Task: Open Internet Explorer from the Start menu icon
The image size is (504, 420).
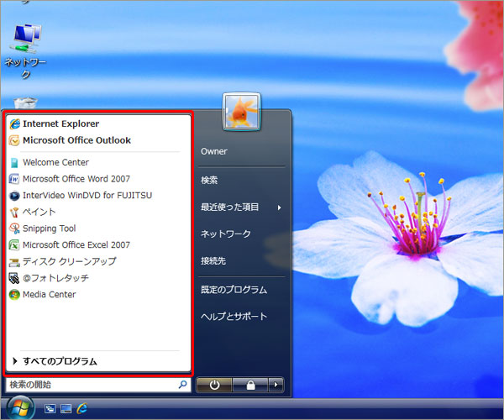Action: (14, 123)
